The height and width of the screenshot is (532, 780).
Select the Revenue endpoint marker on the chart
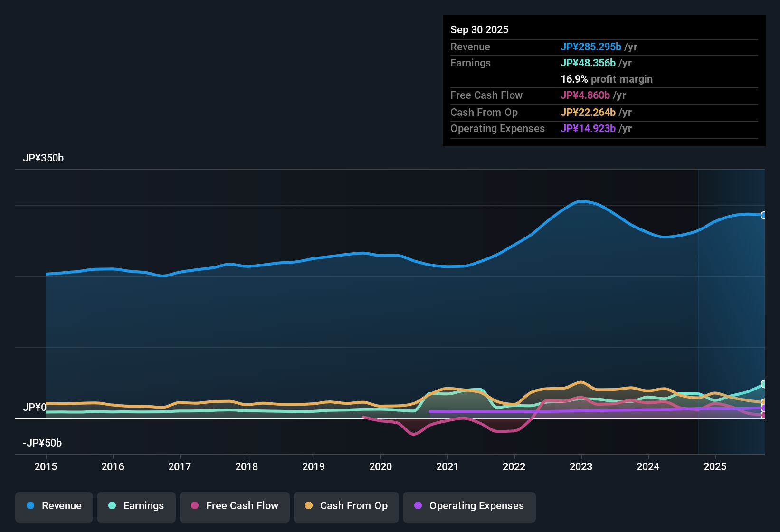pyautogui.click(x=764, y=215)
